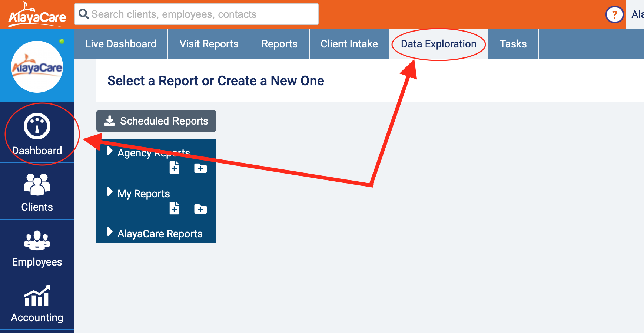
Task: Add new folder under My Reports
Action: [x=200, y=209]
